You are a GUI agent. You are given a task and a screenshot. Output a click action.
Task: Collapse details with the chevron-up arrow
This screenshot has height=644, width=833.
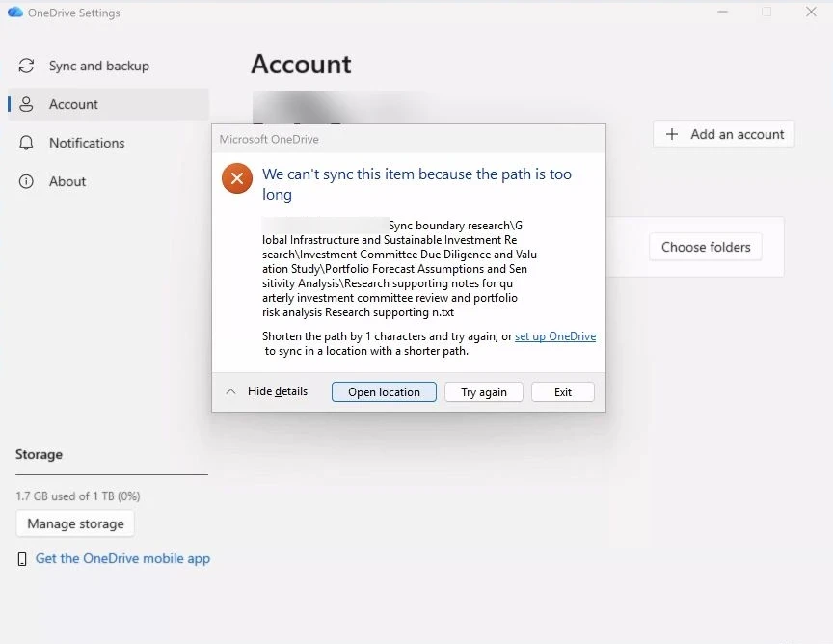(x=230, y=391)
